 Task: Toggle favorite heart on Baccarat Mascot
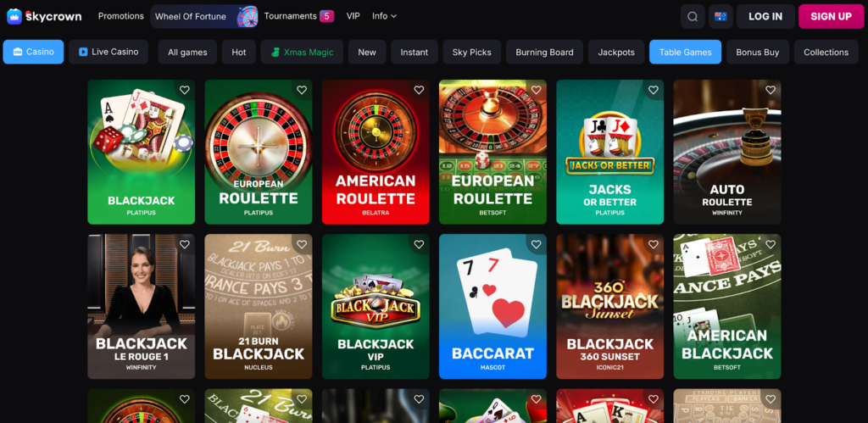(537, 244)
